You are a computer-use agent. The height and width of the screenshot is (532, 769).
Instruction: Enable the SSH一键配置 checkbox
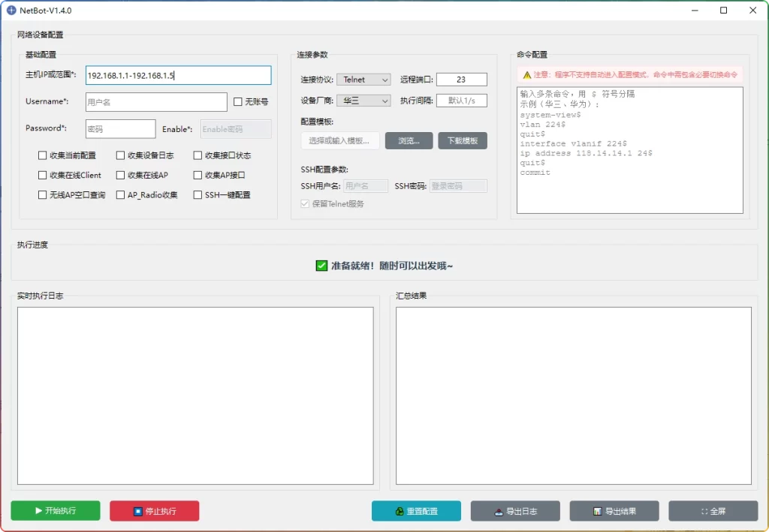tap(198, 195)
